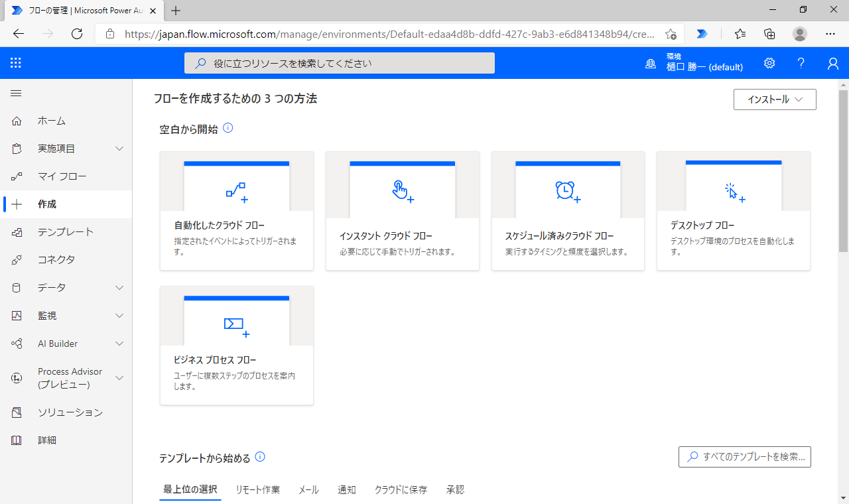Open settings gear in the header
This screenshot has width=849, height=504.
pos(769,63)
